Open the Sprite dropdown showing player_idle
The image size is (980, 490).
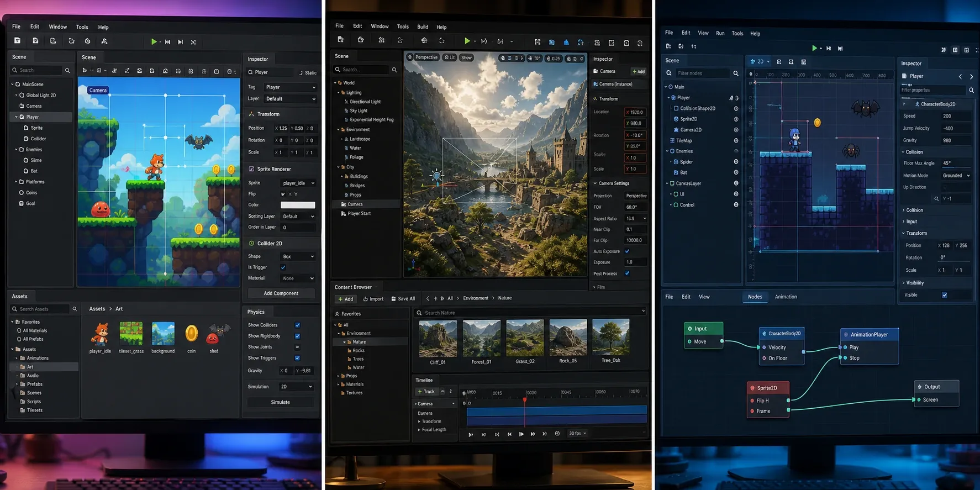[298, 183]
